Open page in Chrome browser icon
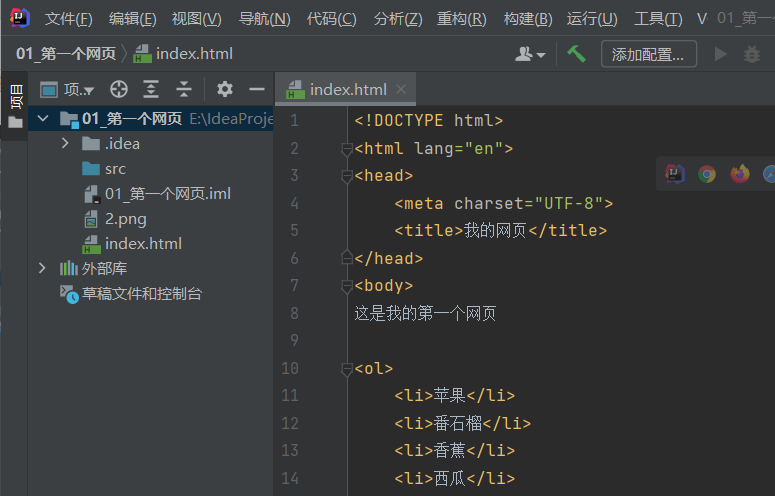This screenshot has height=496, width=775. (707, 174)
